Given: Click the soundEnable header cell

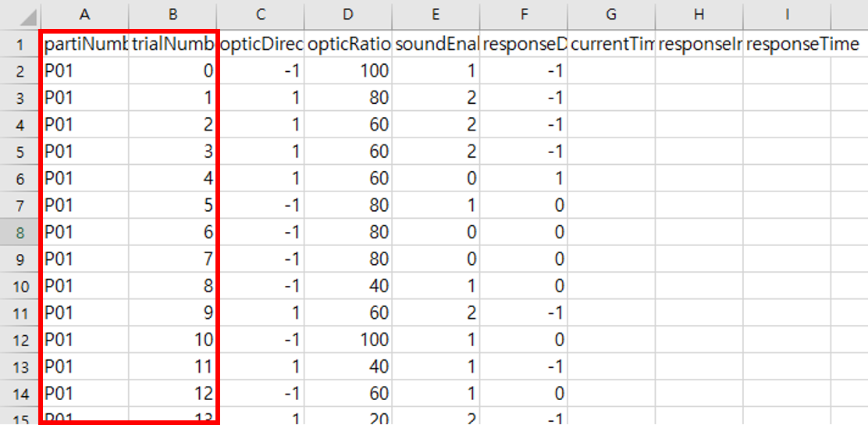Looking at the screenshot, I should tap(436, 44).
